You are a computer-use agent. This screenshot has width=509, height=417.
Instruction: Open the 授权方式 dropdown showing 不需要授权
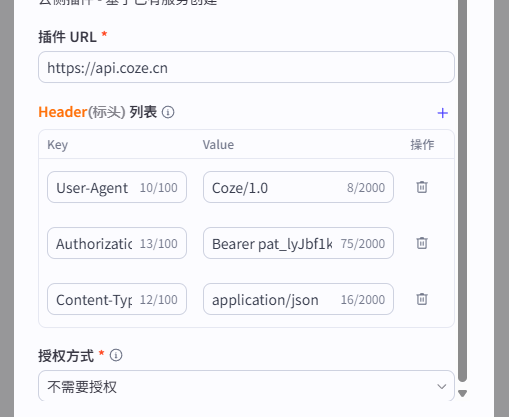[246, 386]
